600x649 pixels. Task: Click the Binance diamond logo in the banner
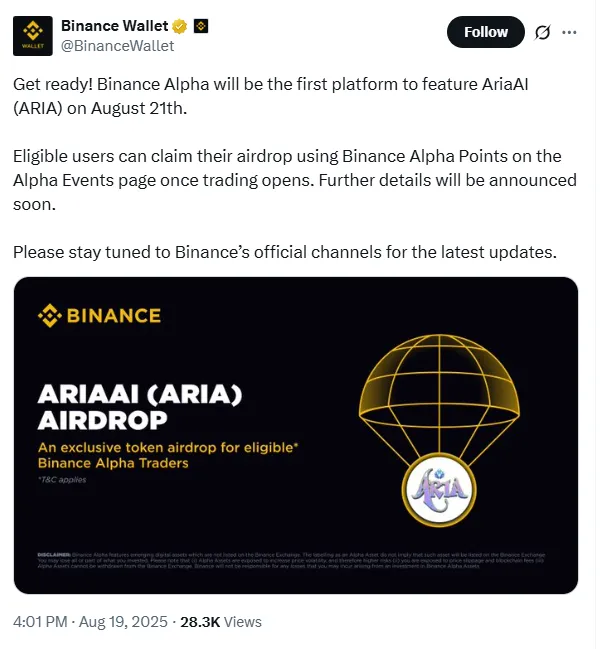(x=49, y=316)
